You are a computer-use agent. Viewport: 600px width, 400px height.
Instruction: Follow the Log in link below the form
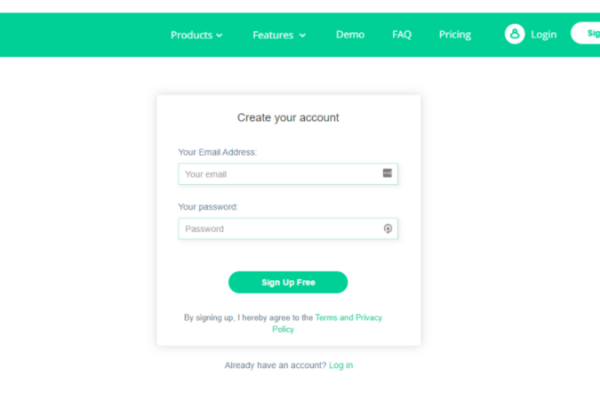click(341, 365)
